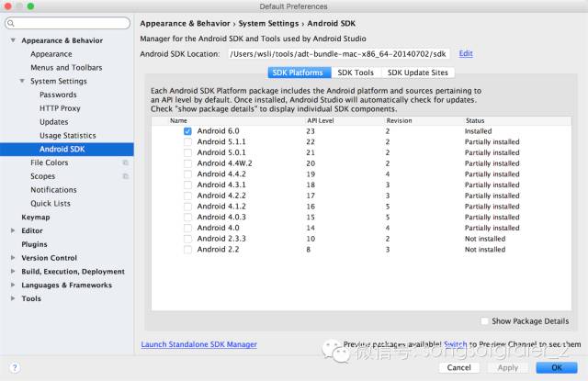Open the SDK Update Sites tab
This screenshot has width=588, height=381.
(x=418, y=73)
